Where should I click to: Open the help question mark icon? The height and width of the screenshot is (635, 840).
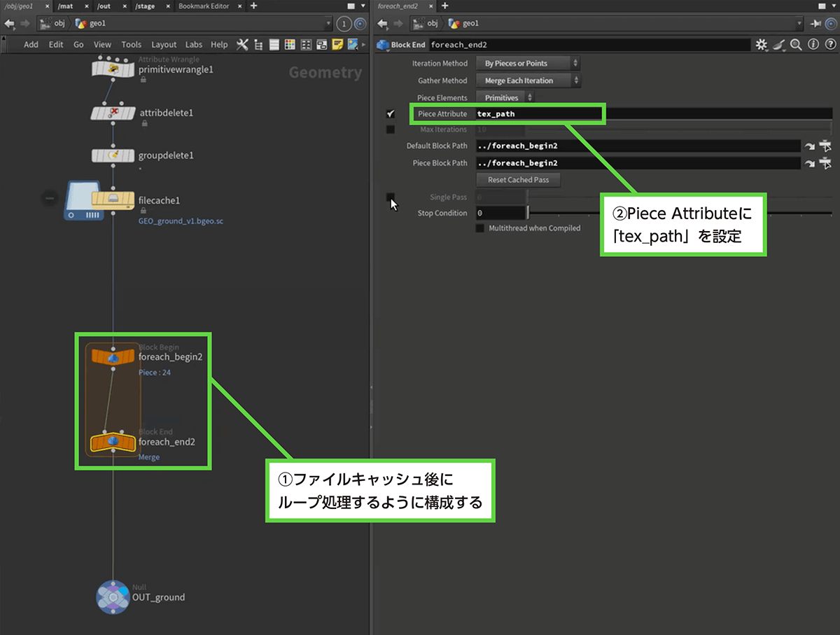pyautogui.click(x=829, y=45)
